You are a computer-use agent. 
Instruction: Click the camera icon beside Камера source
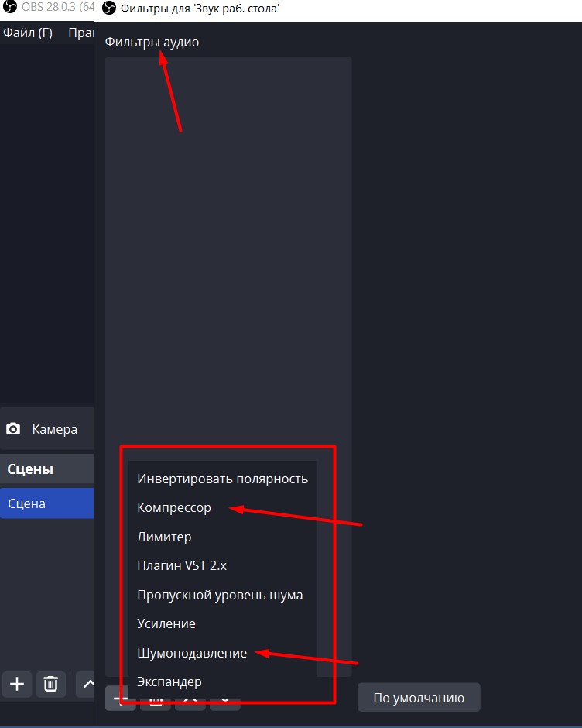pos(13,429)
